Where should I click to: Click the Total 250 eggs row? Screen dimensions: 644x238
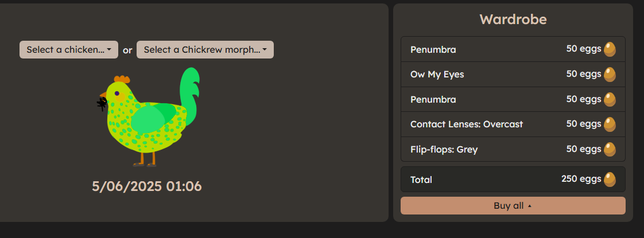coord(513,180)
